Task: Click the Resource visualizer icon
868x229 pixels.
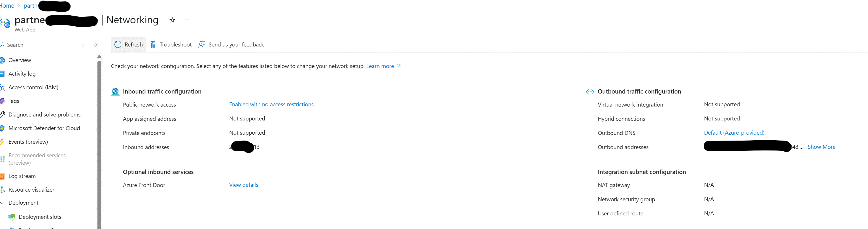Action: 2,190
